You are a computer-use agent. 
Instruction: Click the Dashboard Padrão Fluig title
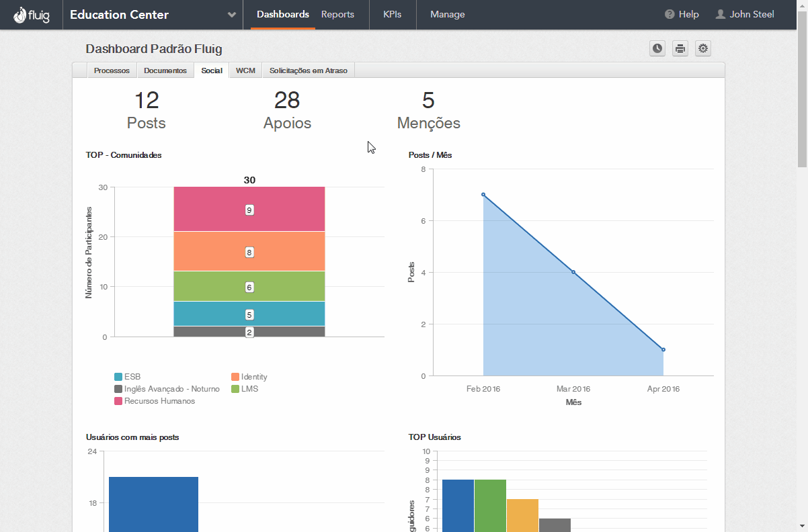[x=154, y=49]
